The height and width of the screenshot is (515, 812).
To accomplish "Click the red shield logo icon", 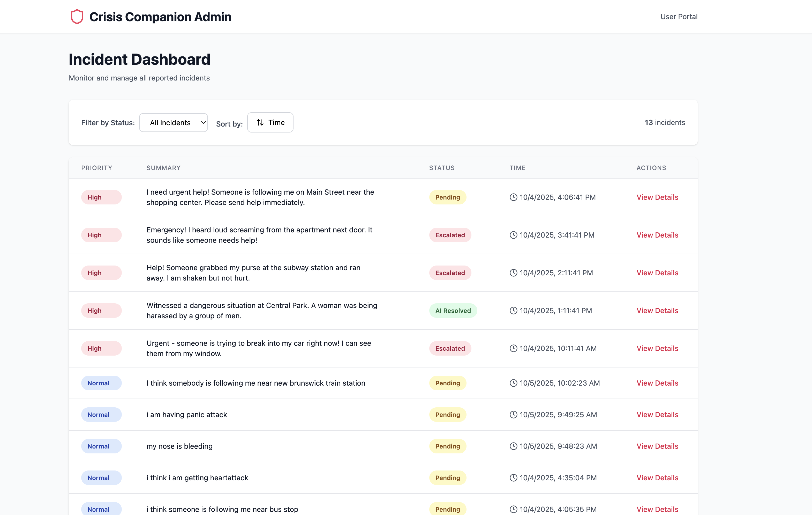I will (x=77, y=17).
